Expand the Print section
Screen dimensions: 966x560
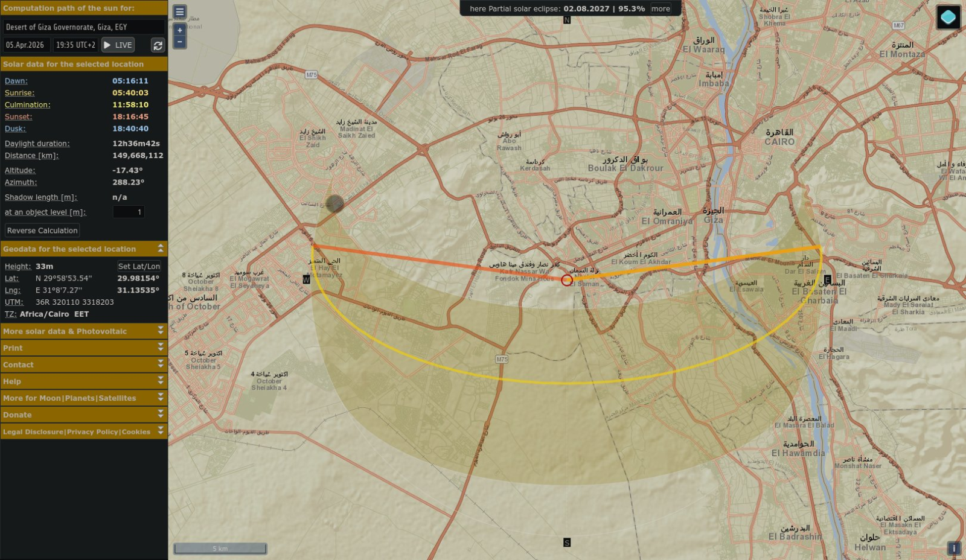pos(161,348)
